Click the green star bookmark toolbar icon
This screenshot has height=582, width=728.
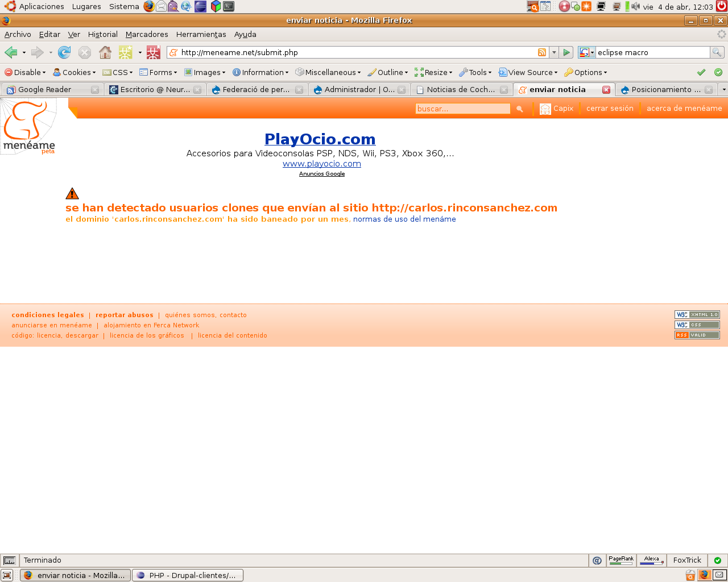point(125,52)
